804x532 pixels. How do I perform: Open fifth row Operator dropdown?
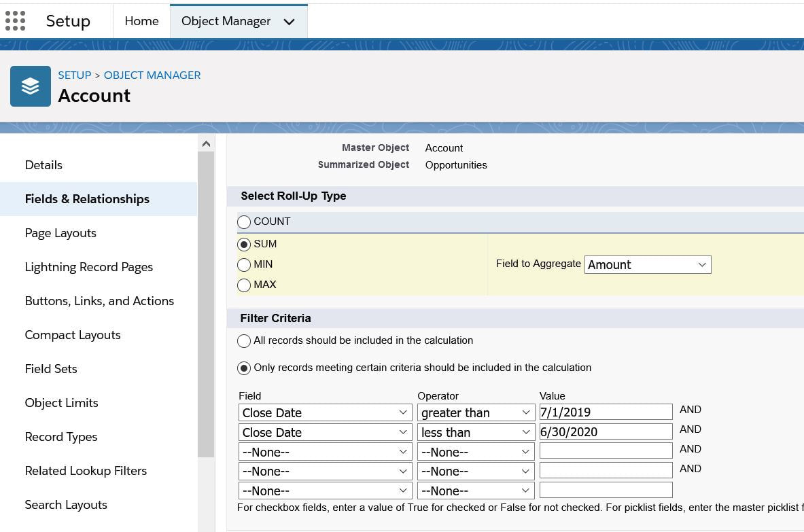tap(476, 491)
